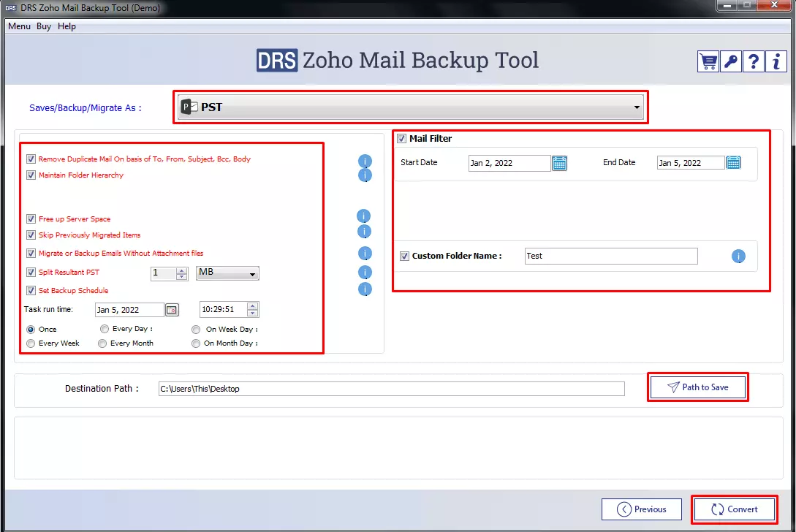Decrease the split PST size value

182,277
